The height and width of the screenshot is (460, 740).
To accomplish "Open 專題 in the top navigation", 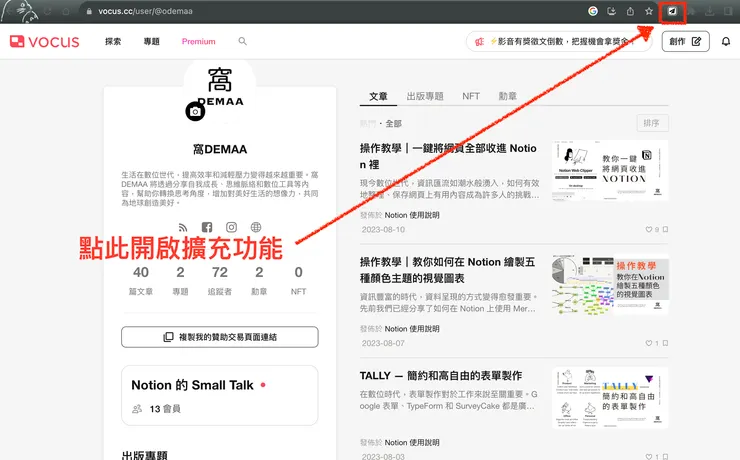I will (x=151, y=42).
